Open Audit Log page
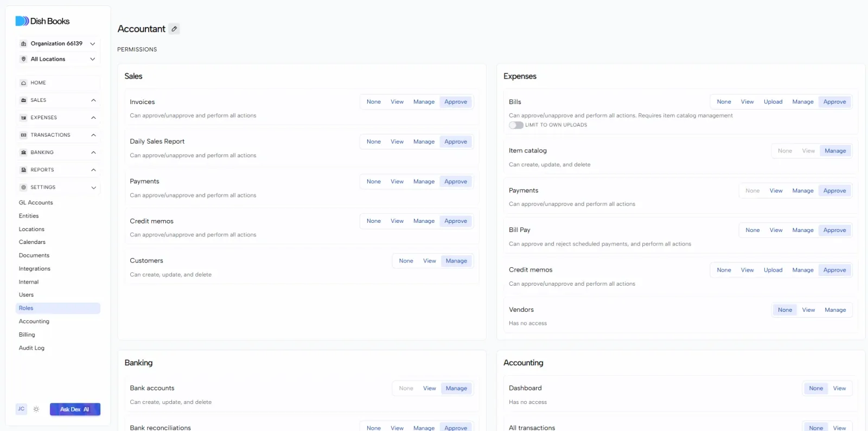 [x=31, y=348]
